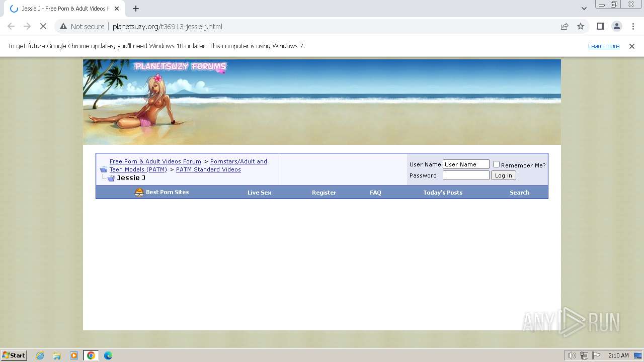Click the Best Porn Sites icon
644x362 pixels.
pyautogui.click(x=139, y=193)
